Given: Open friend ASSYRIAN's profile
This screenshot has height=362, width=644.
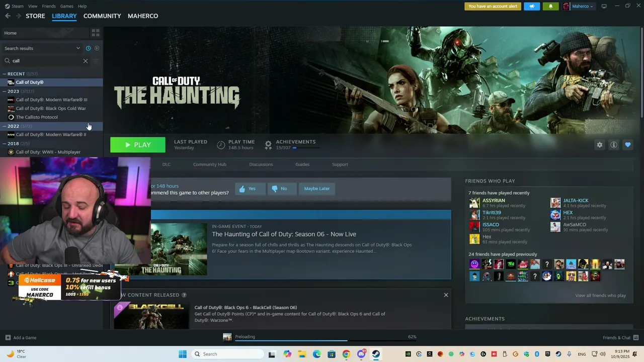Looking at the screenshot, I should 494,201.
